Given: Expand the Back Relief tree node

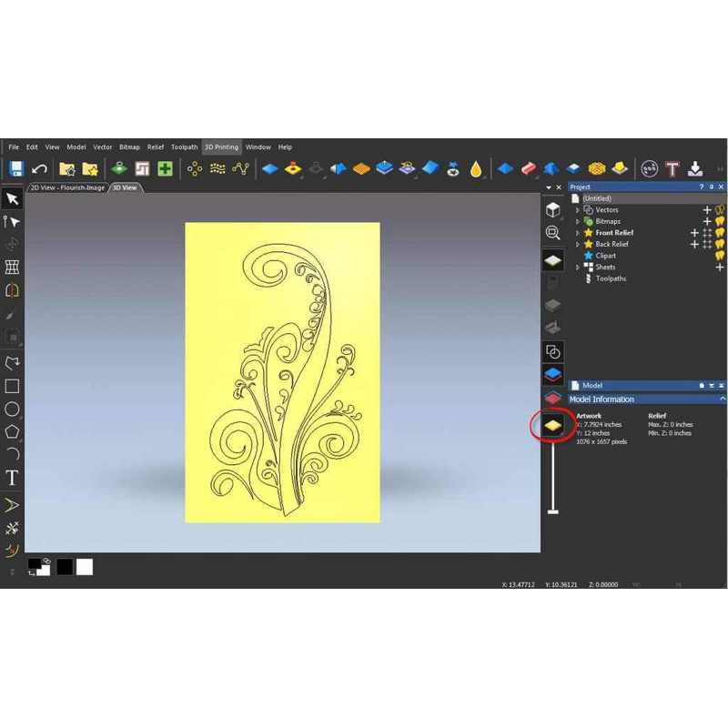Looking at the screenshot, I should click(578, 245).
